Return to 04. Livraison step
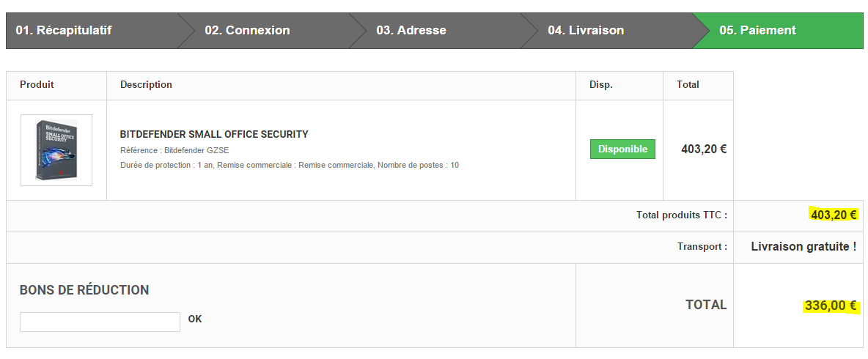The image size is (868, 359). [586, 31]
